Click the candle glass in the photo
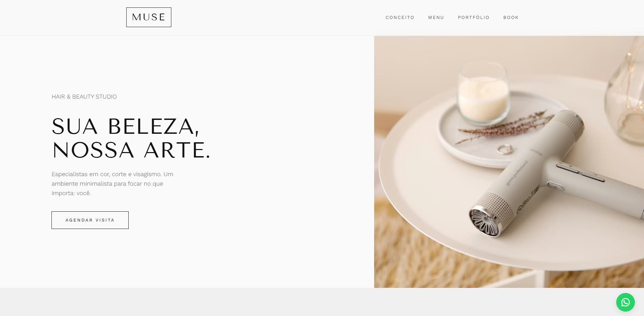 click(x=483, y=92)
